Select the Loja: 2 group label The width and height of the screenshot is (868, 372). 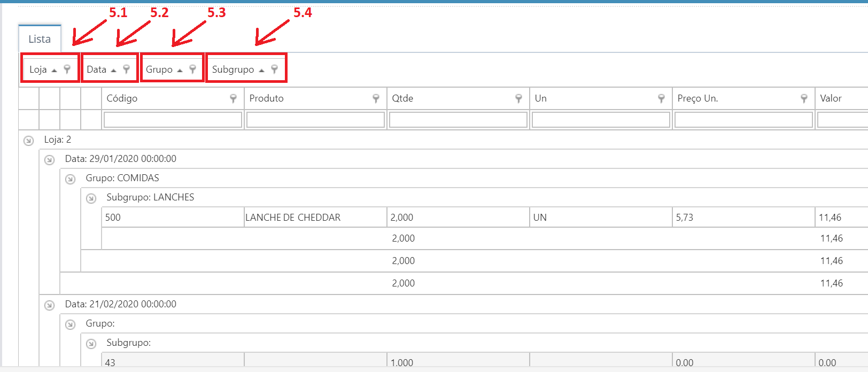click(58, 139)
